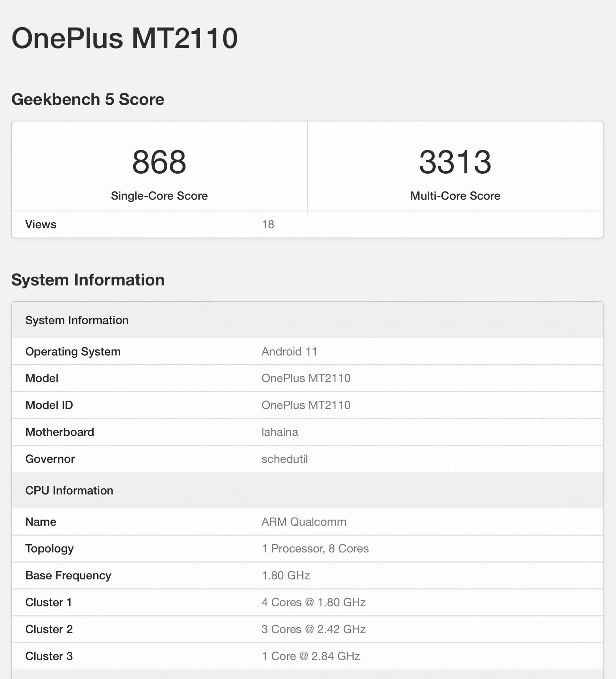Viewport: 616px width, 679px height.
Task: Click the System Information table header row
Action: coord(307,320)
